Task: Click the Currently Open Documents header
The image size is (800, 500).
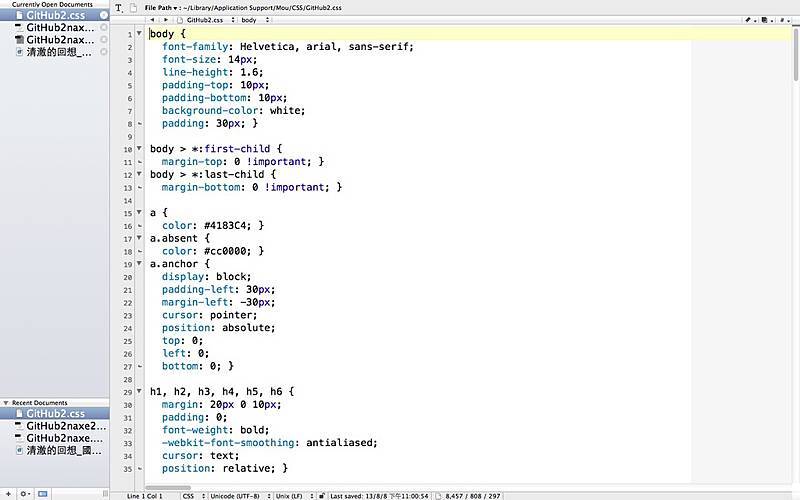Action: click(52, 4)
